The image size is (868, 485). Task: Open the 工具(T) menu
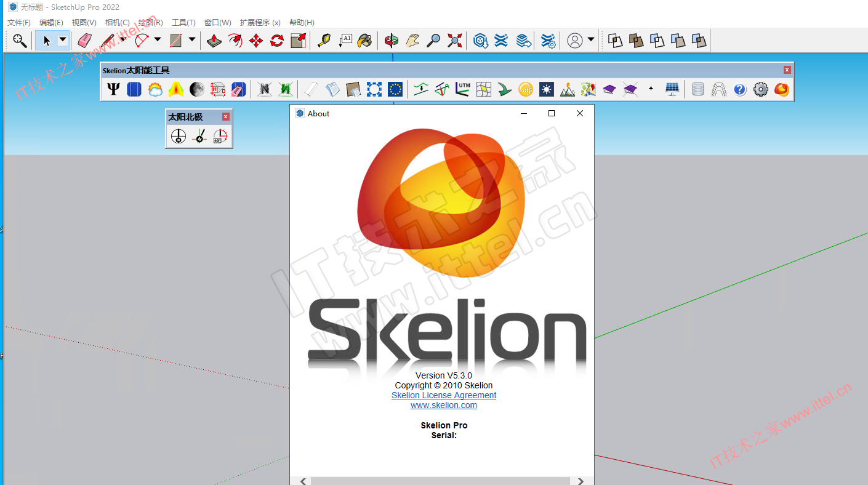pyautogui.click(x=183, y=23)
